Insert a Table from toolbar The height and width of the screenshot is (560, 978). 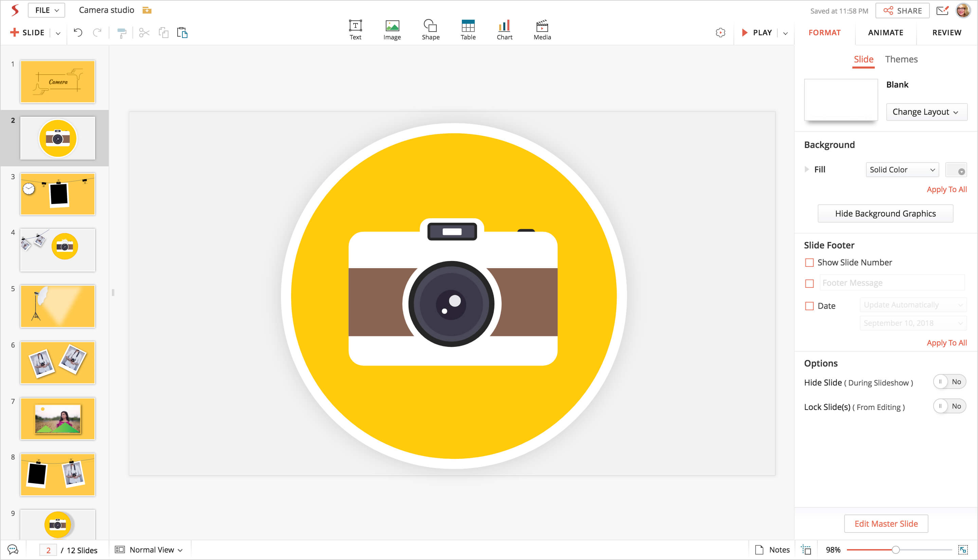468,30
